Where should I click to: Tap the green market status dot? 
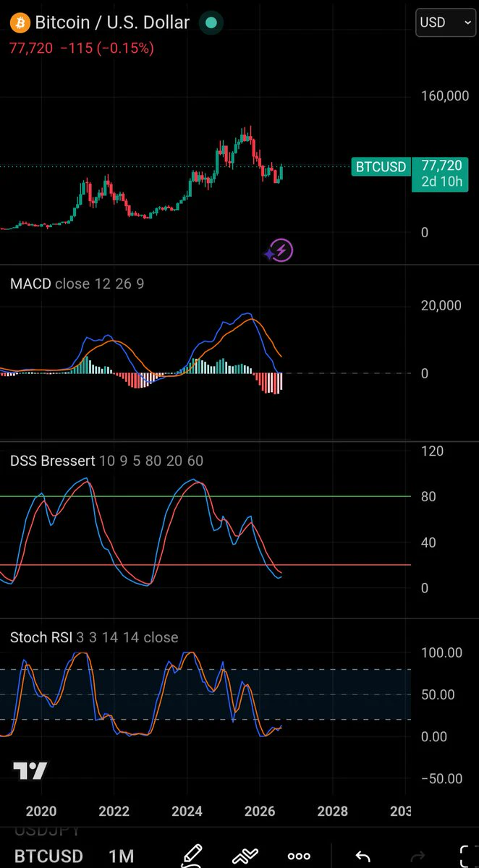tap(210, 23)
